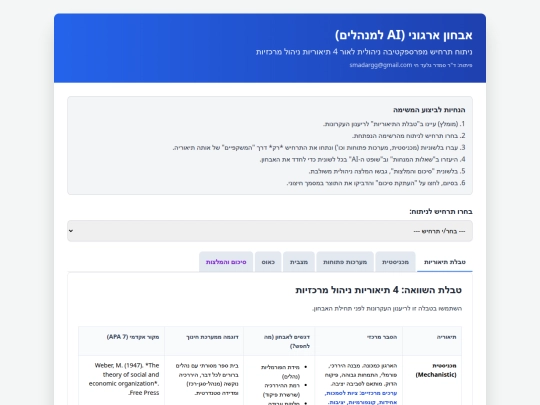
Task: Click instruction 2 about choosing a scenario
Action: (408, 136)
